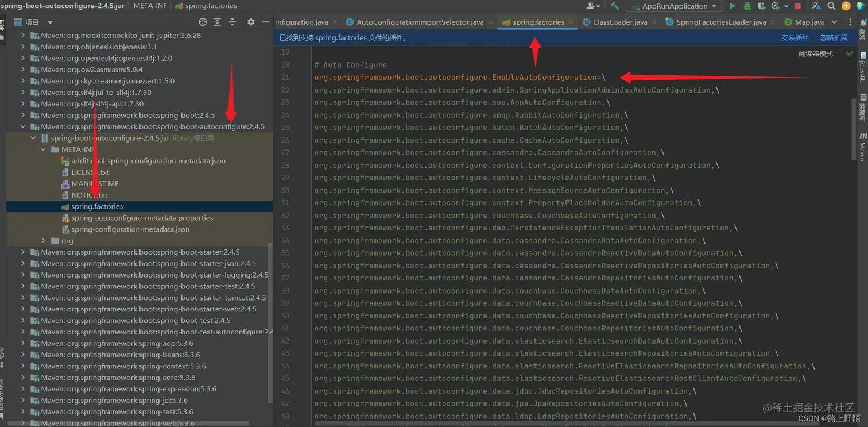The height and width of the screenshot is (427, 868).
Task: Click line number 34 in gutter
Action: point(285,241)
